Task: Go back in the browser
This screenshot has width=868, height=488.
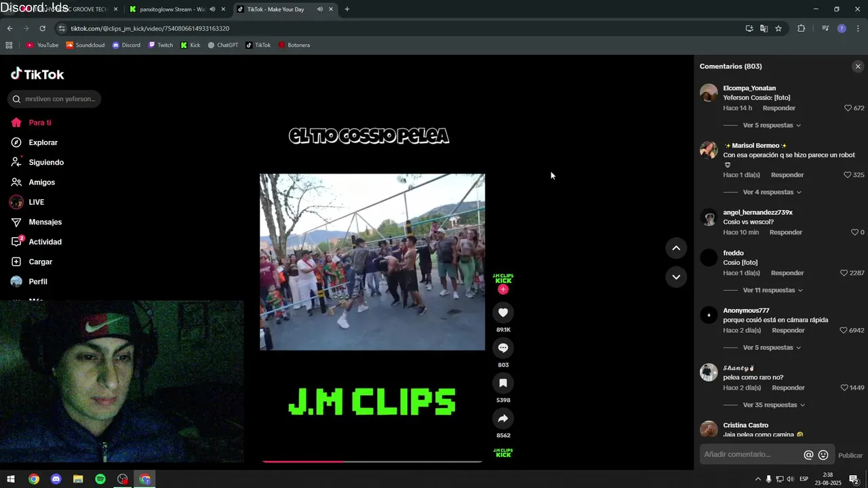Action: point(9,28)
